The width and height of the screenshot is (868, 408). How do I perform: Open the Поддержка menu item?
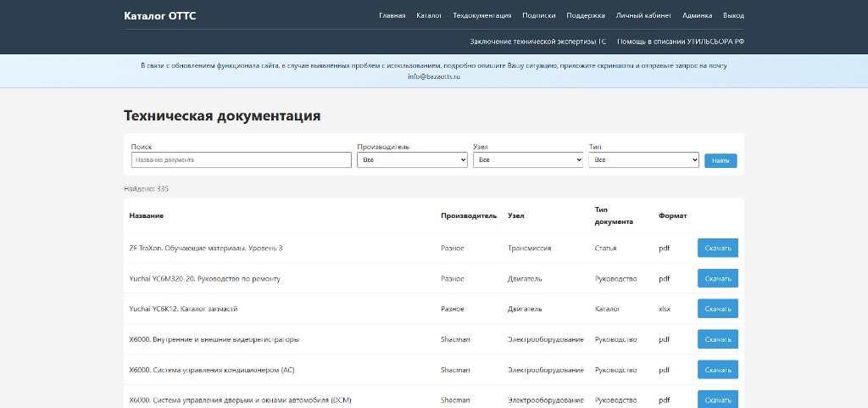point(586,15)
